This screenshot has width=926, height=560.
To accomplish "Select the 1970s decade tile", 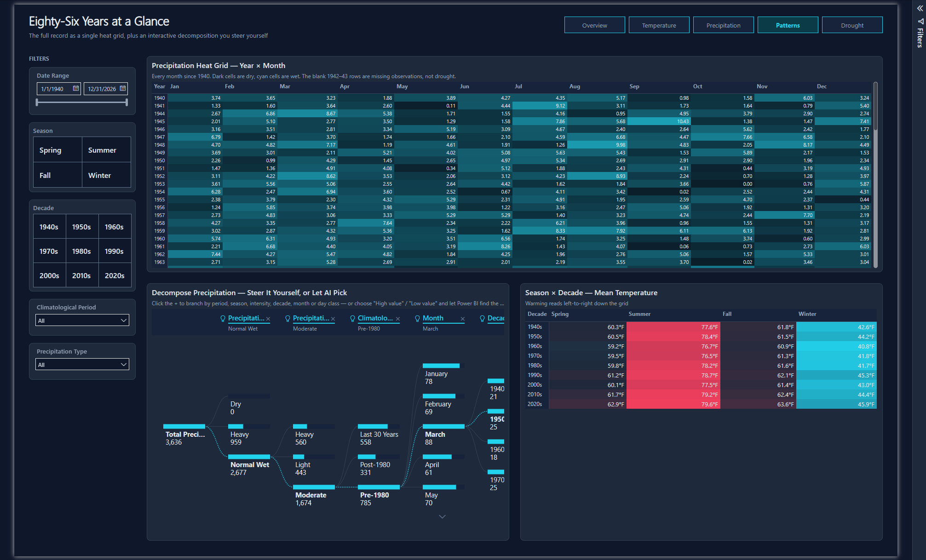I will coord(49,251).
